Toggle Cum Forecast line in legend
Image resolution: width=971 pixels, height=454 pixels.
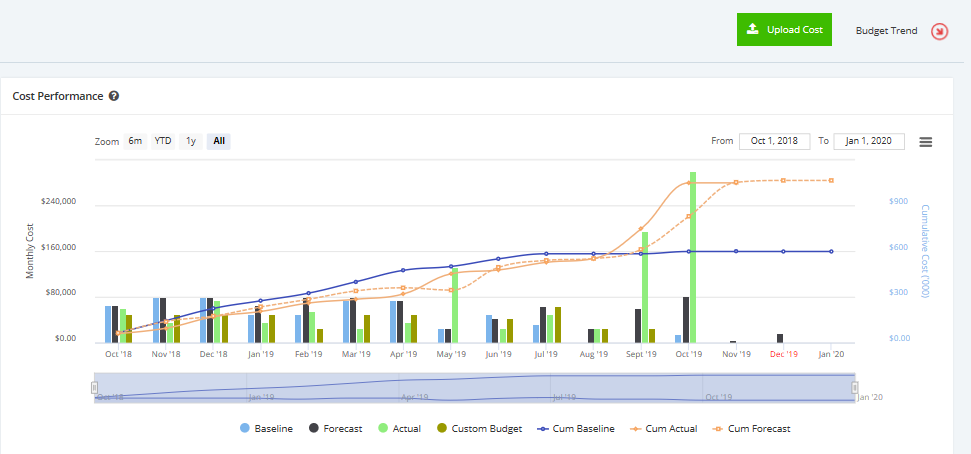pos(751,429)
